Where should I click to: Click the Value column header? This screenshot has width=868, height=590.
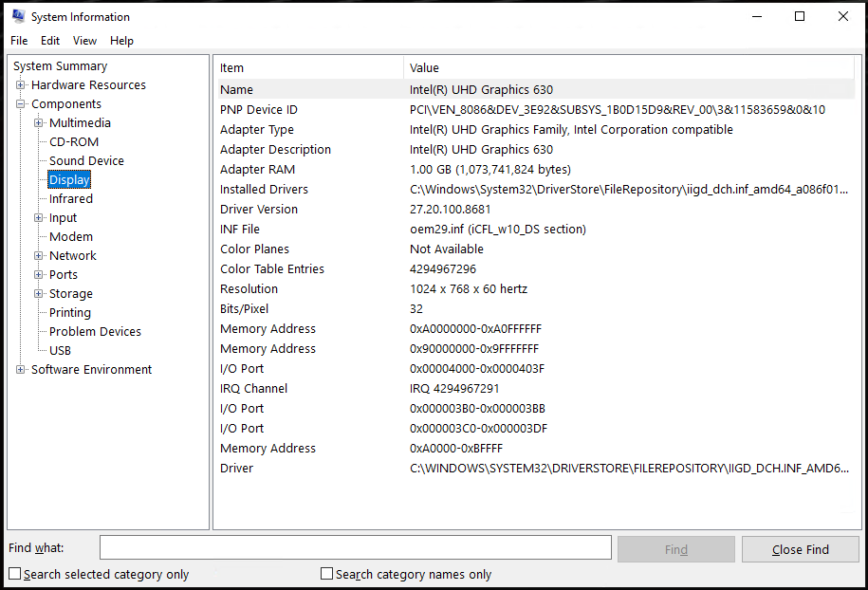629,67
